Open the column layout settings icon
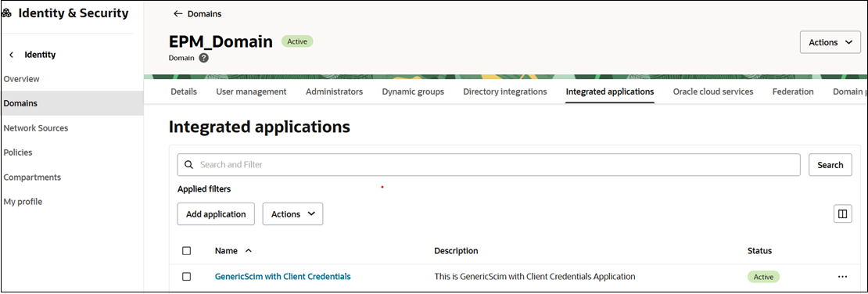Image resolution: width=868 pixels, height=294 pixels. coord(842,213)
